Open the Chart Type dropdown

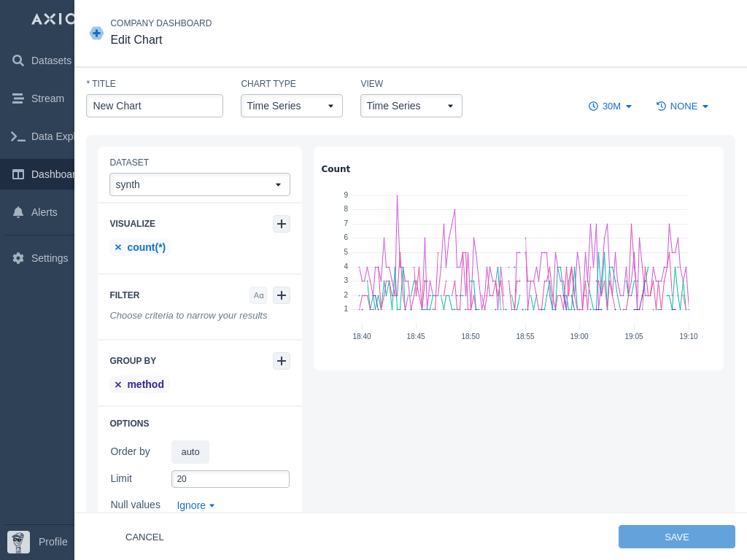click(291, 106)
